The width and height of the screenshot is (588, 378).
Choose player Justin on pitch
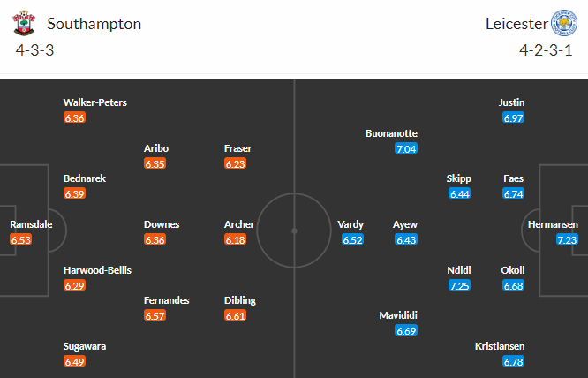coord(511,102)
